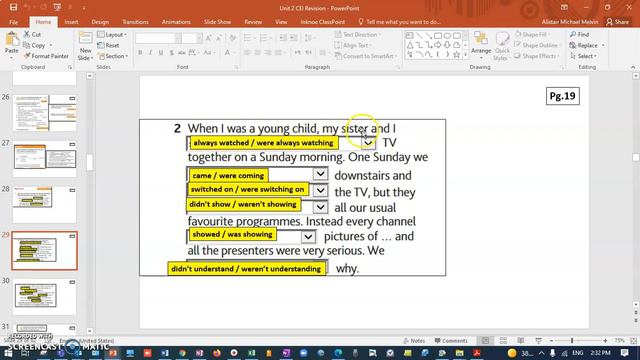Open the Layout dropdown
640x360 pixels.
click(112, 35)
